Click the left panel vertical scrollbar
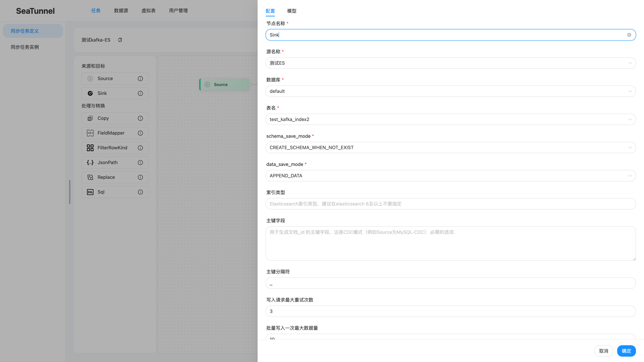Viewport: 644px width, 362px height. click(x=70, y=192)
